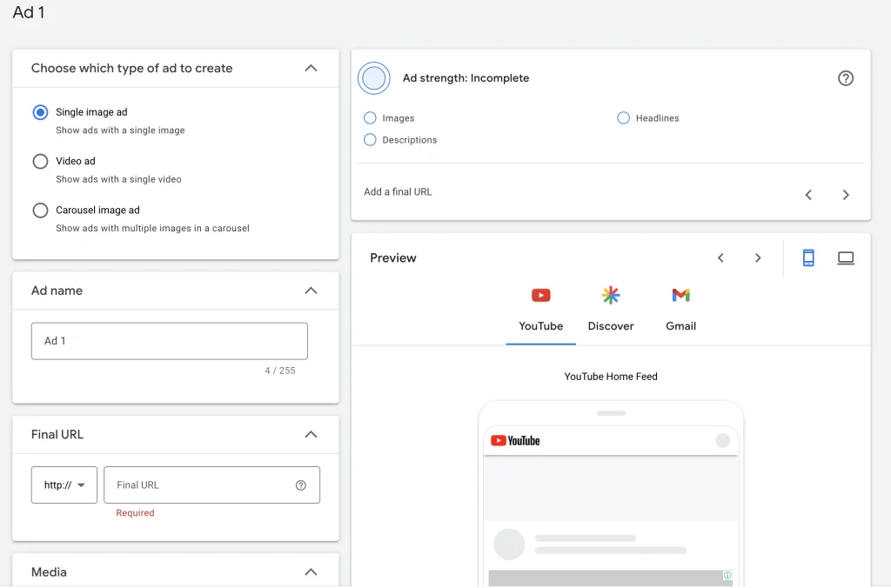Collapse the Choose which type of ad section
This screenshot has width=891, height=588.
311,68
